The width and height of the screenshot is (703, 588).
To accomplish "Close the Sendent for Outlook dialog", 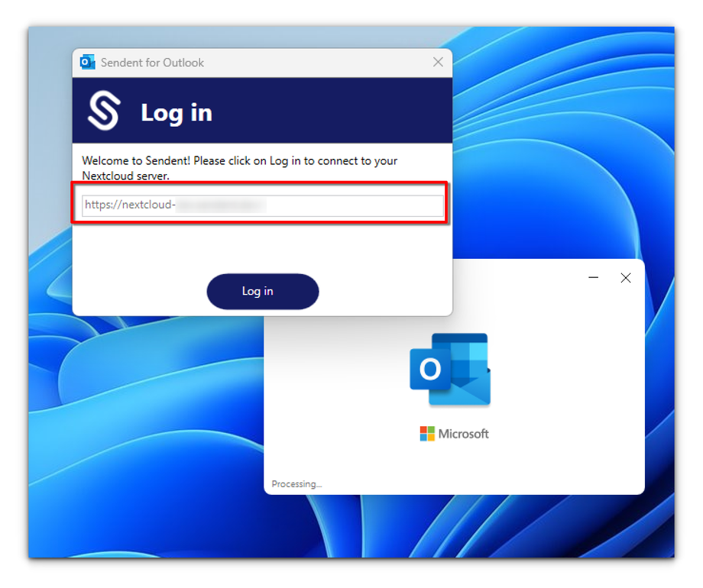I will 438,62.
